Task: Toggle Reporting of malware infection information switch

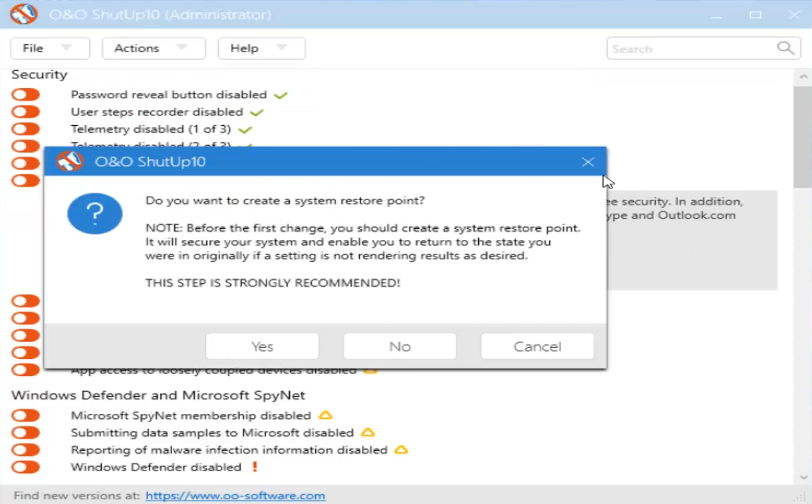Action: pyautogui.click(x=25, y=450)
